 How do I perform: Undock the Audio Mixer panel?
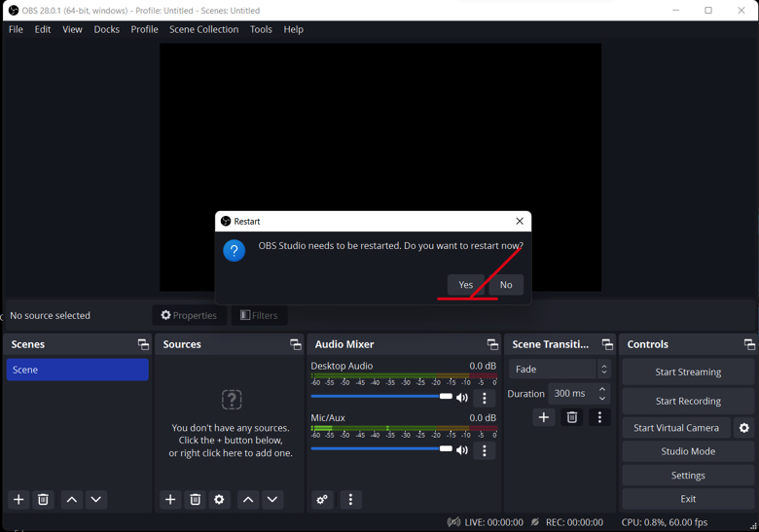pos(492,344)
